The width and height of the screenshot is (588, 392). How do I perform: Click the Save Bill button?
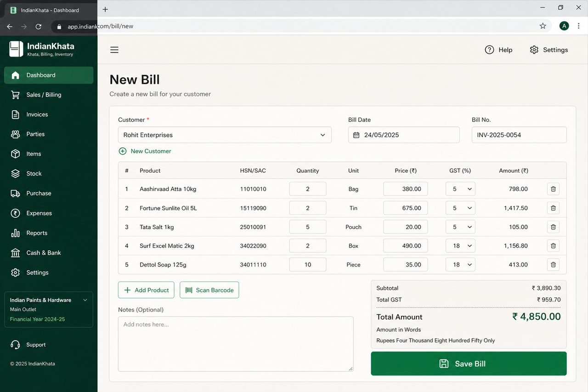click(469, 364)
